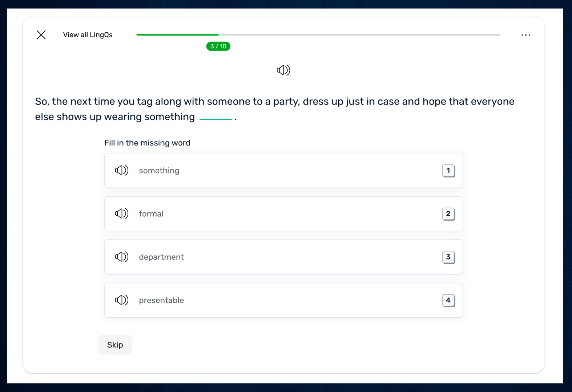Play audio for the word 'department'

click(x=122, y=257)
